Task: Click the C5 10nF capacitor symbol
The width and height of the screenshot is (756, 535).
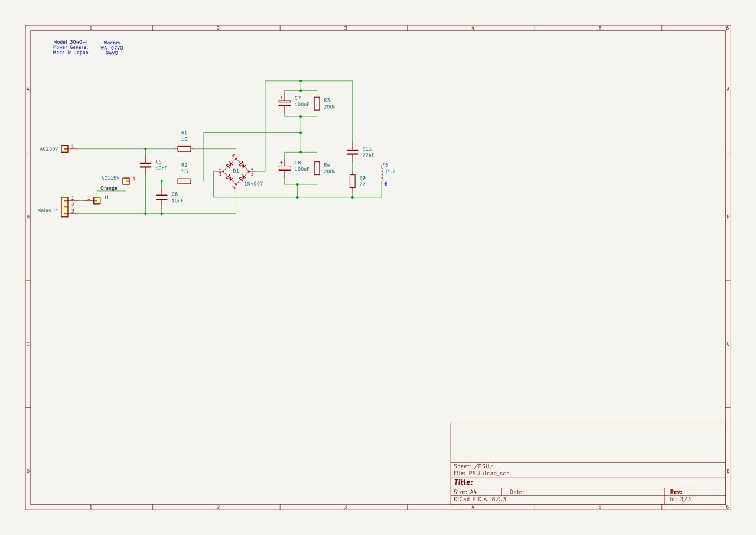Action: point(145,165)
